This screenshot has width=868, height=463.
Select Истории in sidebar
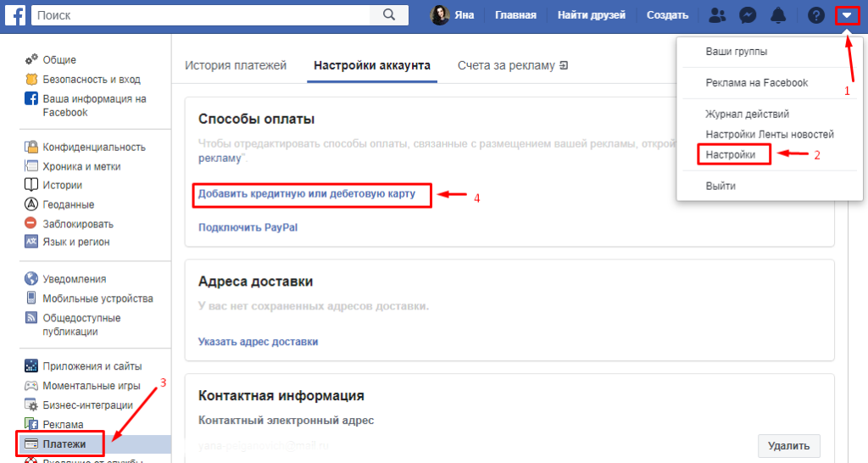tap(63, 185)
